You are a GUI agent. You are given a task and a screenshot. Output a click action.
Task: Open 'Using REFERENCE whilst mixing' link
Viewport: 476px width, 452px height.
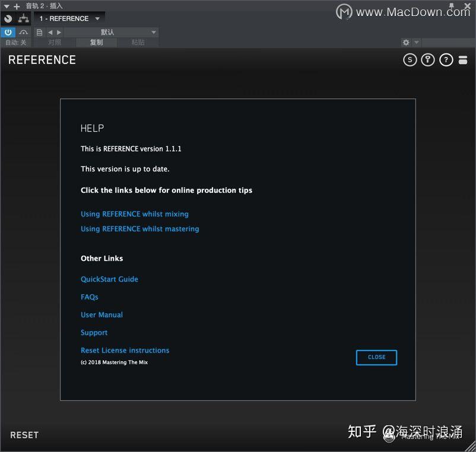click(135, 214)
